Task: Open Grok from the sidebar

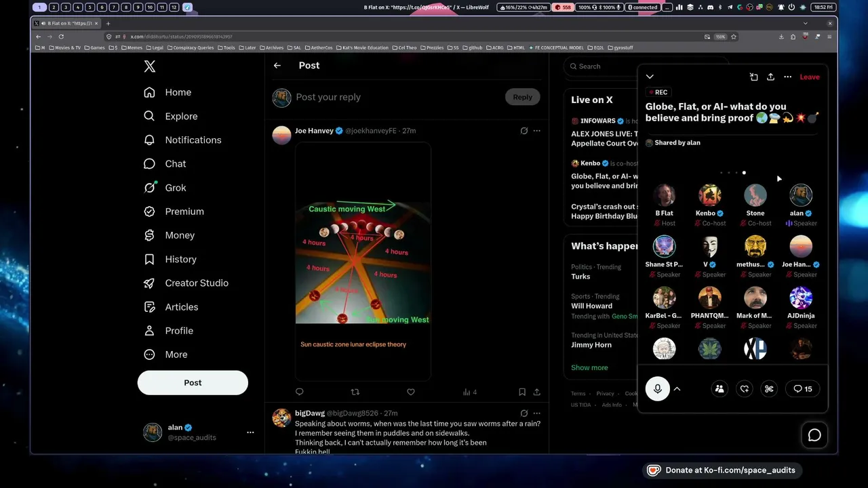Action: [165, 188]
